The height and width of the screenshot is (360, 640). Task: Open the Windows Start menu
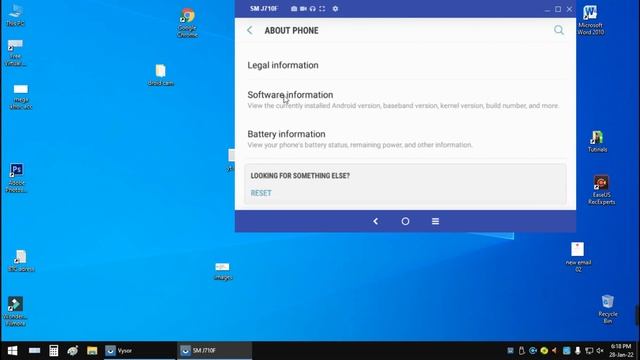coord(13,351)
